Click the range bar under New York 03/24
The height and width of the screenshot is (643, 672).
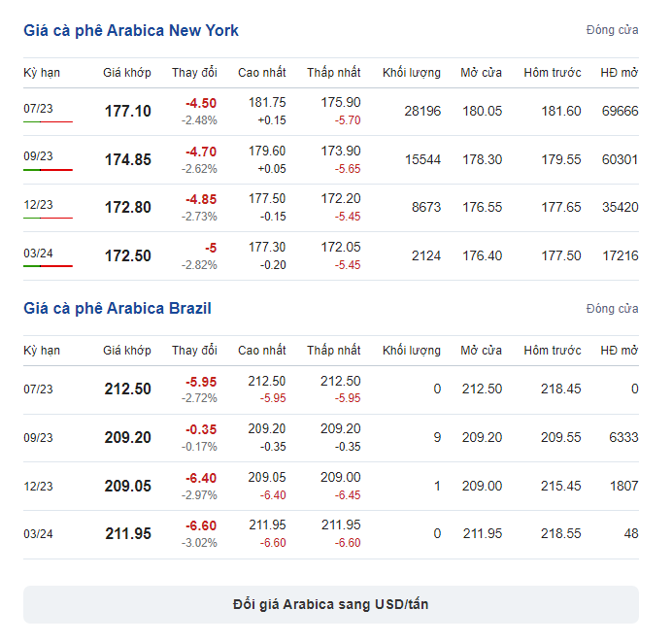point(48,266)
